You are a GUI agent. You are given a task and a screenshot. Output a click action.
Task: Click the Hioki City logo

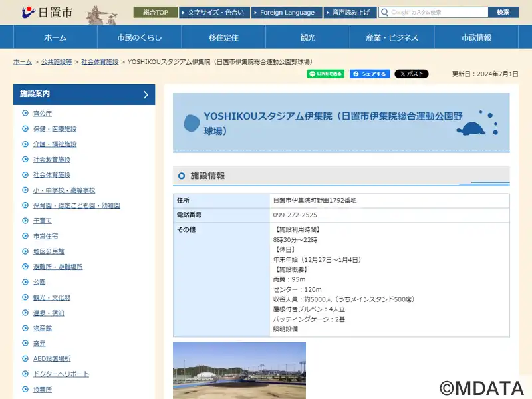coord(47,13)
